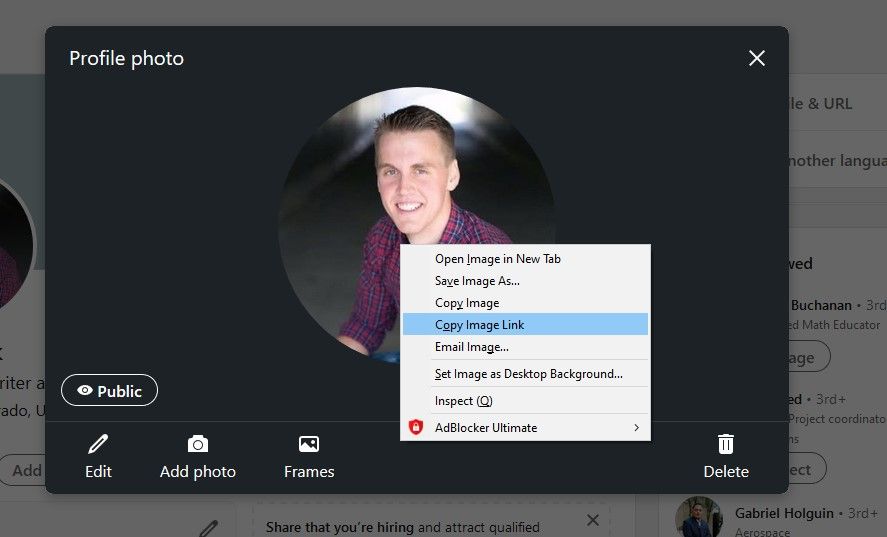Choose Save Image As from menu
Viewport: 887px width, 537px height.
[x=477, y=281]
